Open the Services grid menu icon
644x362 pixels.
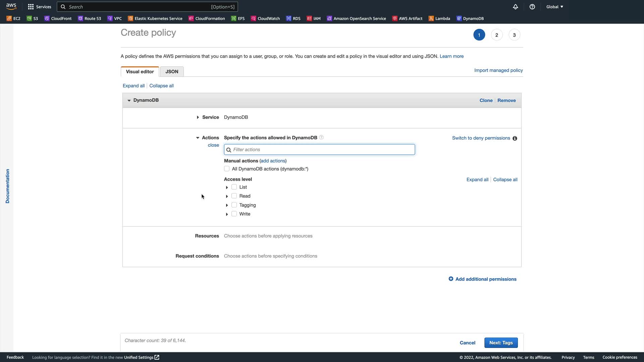[x=31, y=7]
